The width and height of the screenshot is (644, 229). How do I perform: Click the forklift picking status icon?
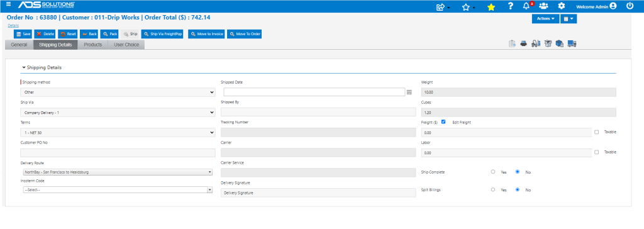pyautogui.click(x=535, y=43)
